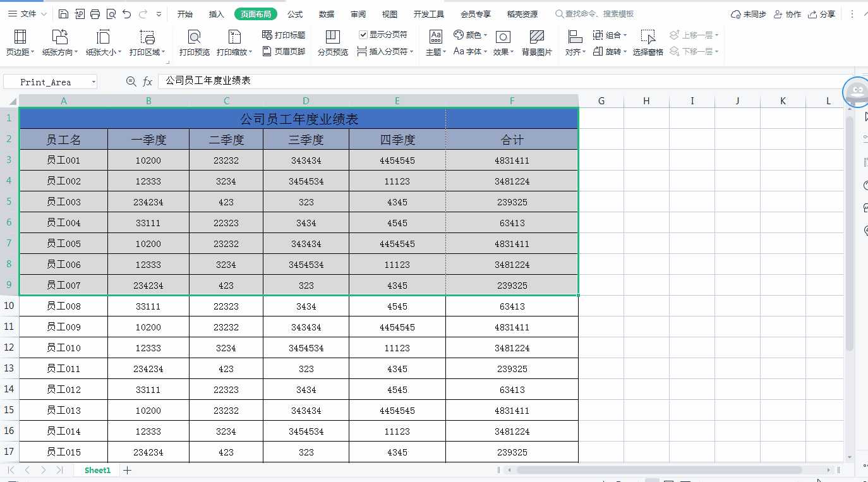Switch to 稻壳资源 tab

[522, 14]
